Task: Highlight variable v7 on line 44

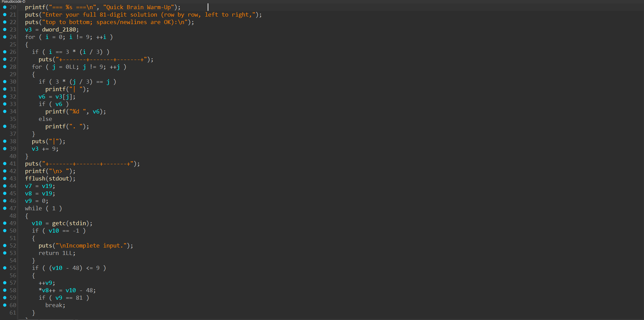Action: (x=28, y=186)
